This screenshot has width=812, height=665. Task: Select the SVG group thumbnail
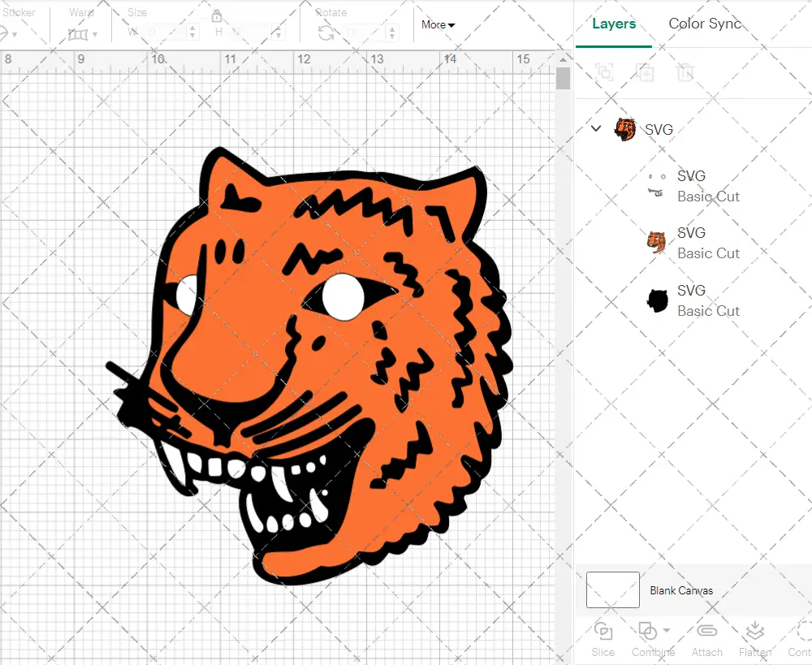point(625,129)
